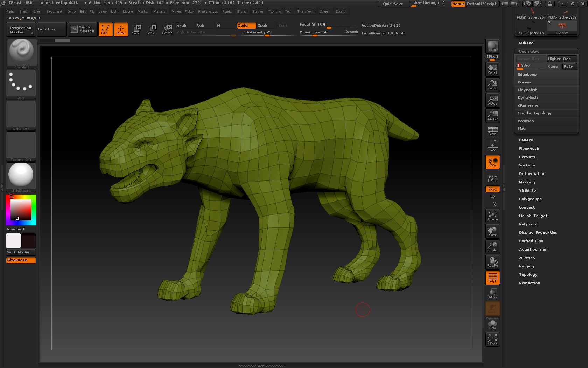This screenshot has height=368, width=588.
Task: Open the Zplugin menu
Action: (x=325, y=12)
